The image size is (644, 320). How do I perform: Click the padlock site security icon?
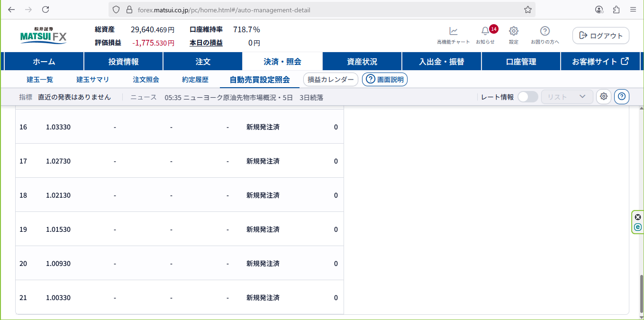click(x=129, y=9)
